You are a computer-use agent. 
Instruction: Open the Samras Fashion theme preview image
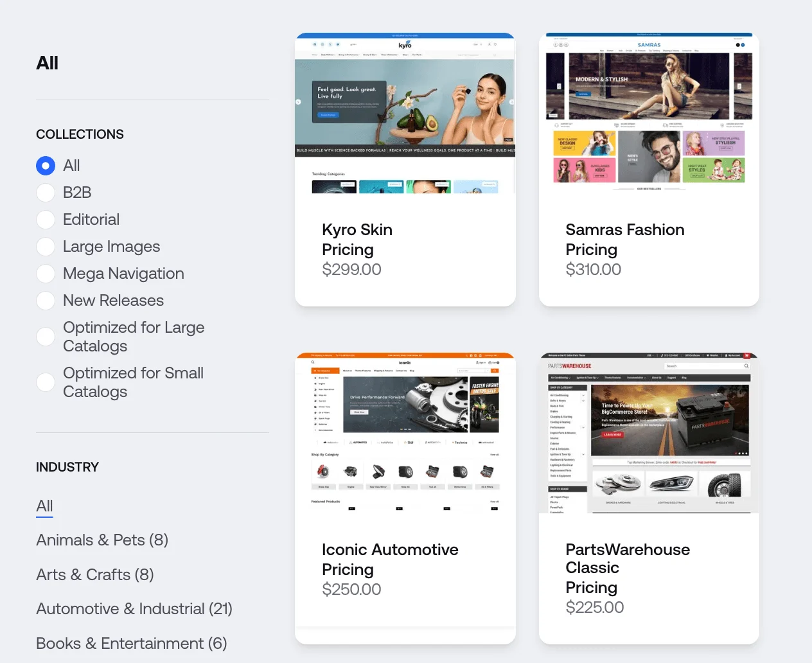tap(649, 113)
